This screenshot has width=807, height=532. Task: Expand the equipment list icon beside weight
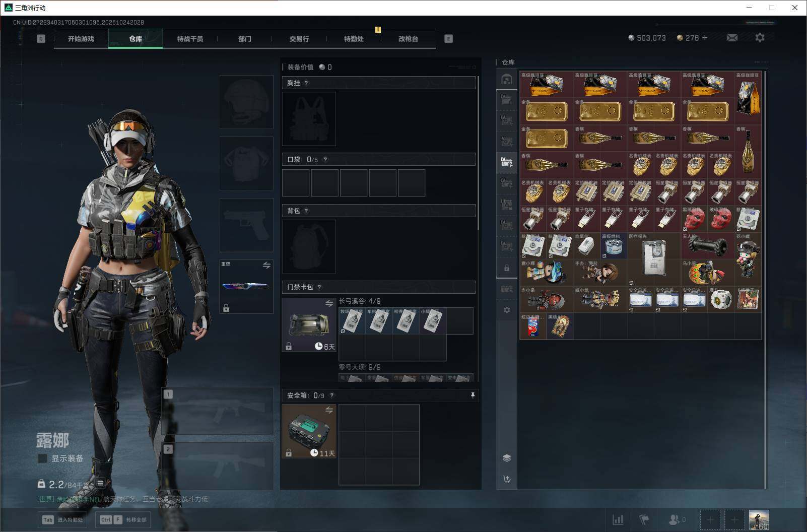[x=100, y=483]
